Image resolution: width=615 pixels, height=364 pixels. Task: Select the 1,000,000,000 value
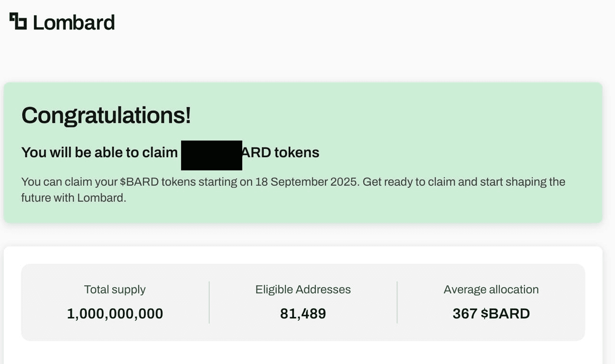(115, 314)
